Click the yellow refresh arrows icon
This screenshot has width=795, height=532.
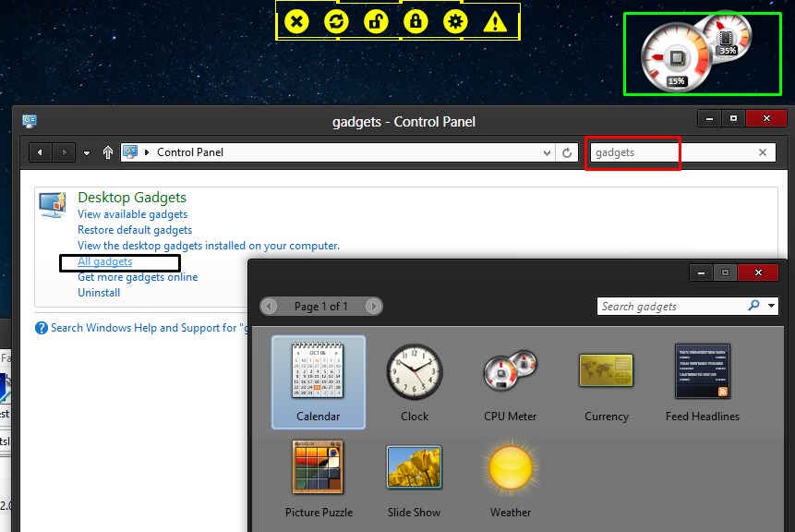tap(337, 22)
